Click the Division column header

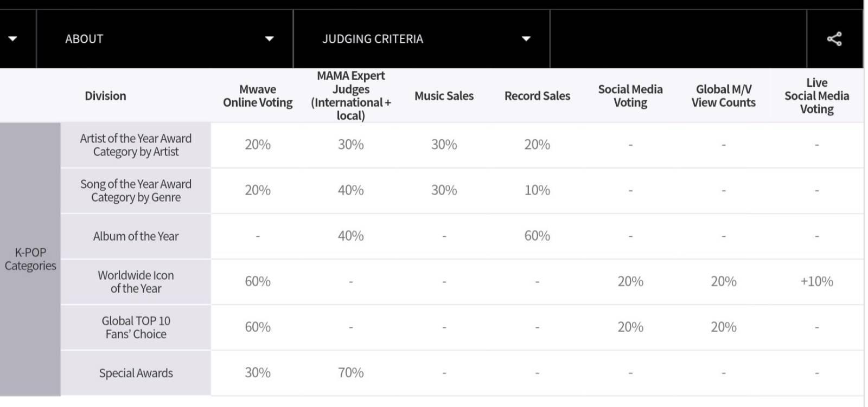tap(105, 96)
